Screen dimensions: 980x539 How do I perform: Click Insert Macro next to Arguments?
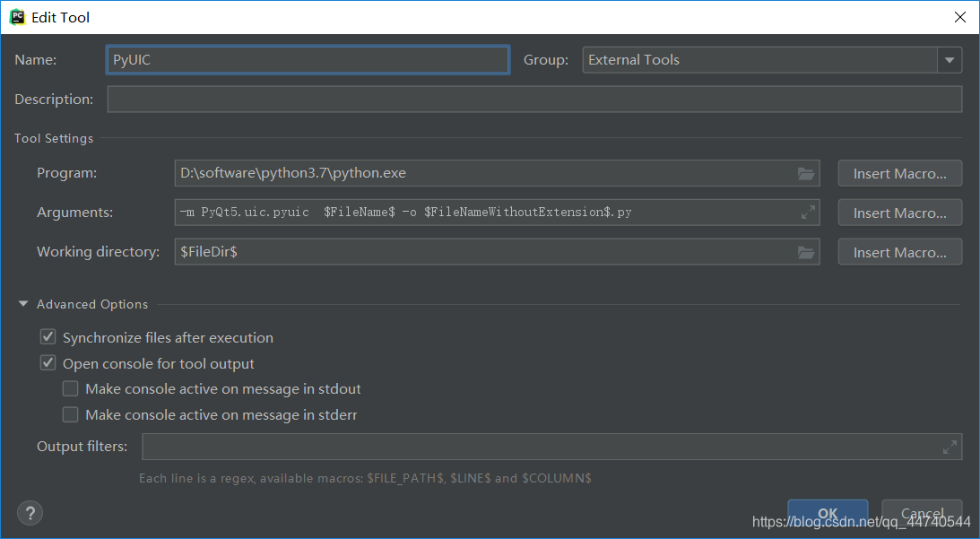pos(899,213)
